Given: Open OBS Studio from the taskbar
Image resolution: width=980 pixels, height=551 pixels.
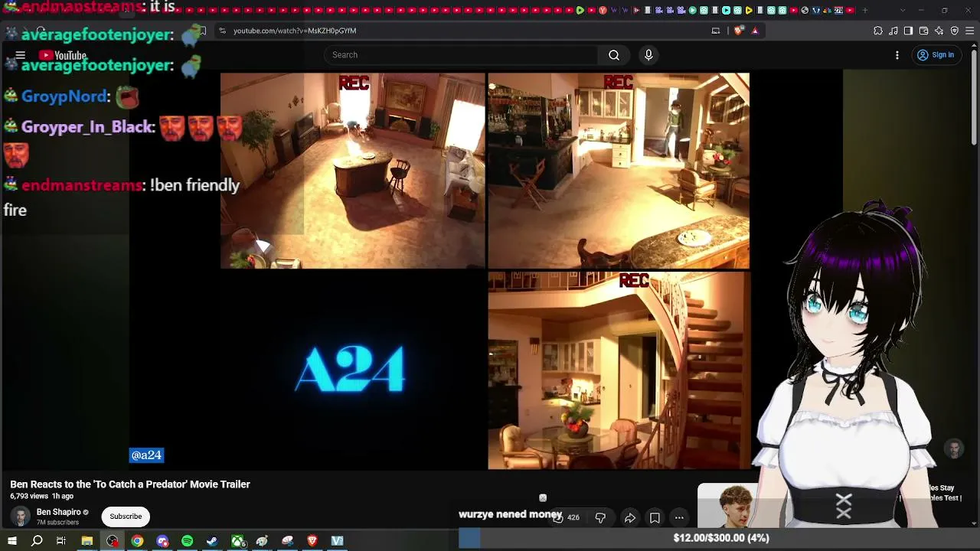Looking at the screenshot, I should point(113,541).
